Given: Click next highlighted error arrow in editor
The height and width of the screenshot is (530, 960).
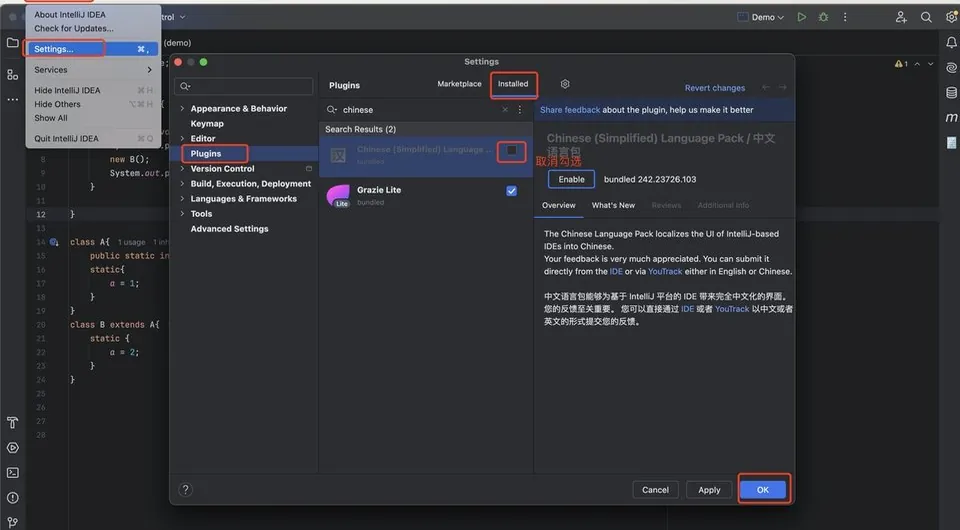Looking at the screenshot, I should pyautogui.click(x=931, y=64).
